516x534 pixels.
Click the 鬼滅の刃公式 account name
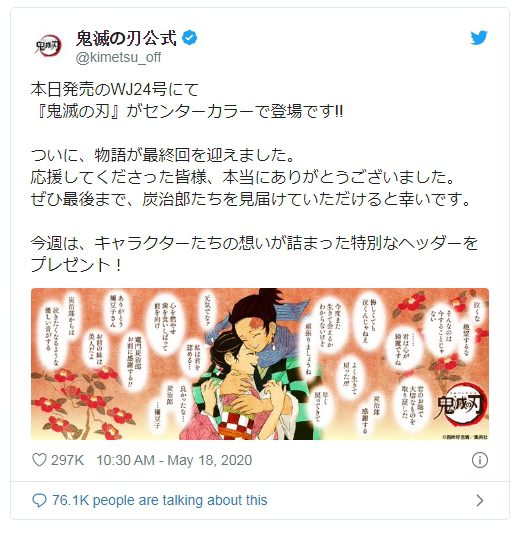[126, 38]
